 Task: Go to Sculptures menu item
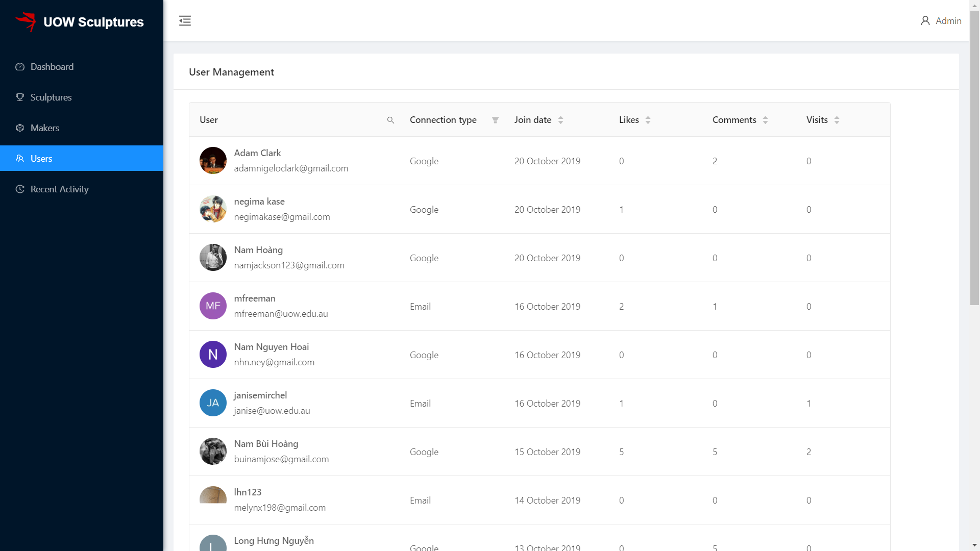click(51, 97)
